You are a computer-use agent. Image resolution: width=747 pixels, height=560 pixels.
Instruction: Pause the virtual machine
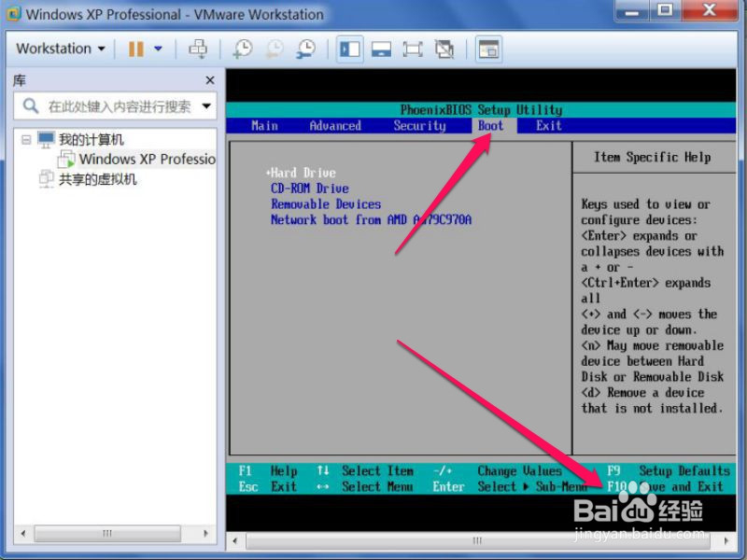click(136, 49)
